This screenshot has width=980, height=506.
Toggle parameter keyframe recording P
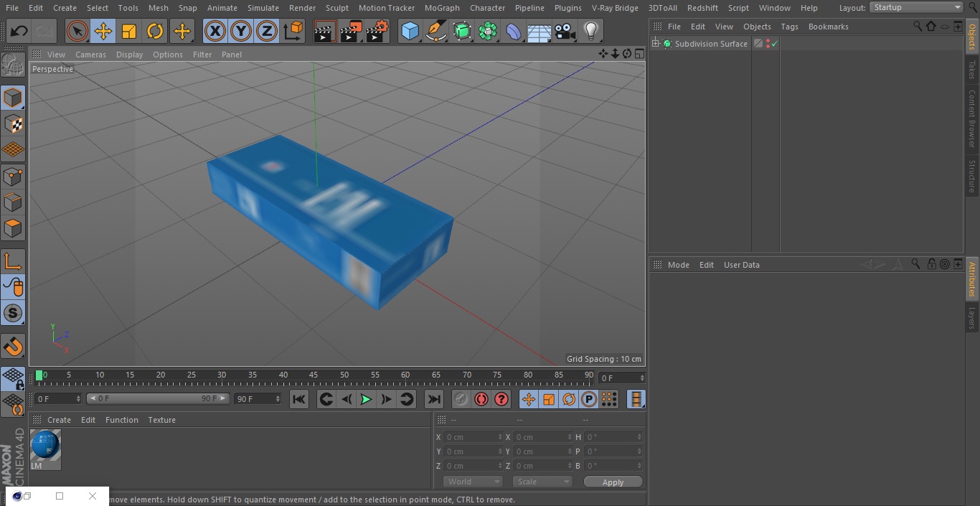pos(589,399)
